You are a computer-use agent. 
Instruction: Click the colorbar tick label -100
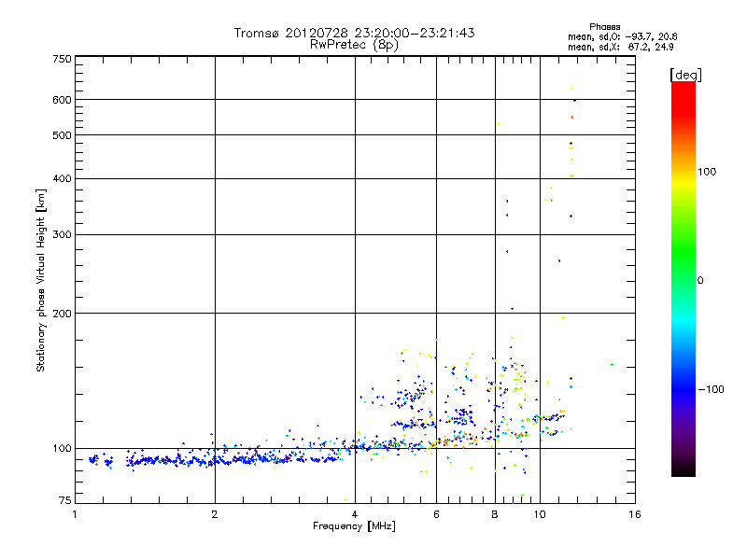711,389
